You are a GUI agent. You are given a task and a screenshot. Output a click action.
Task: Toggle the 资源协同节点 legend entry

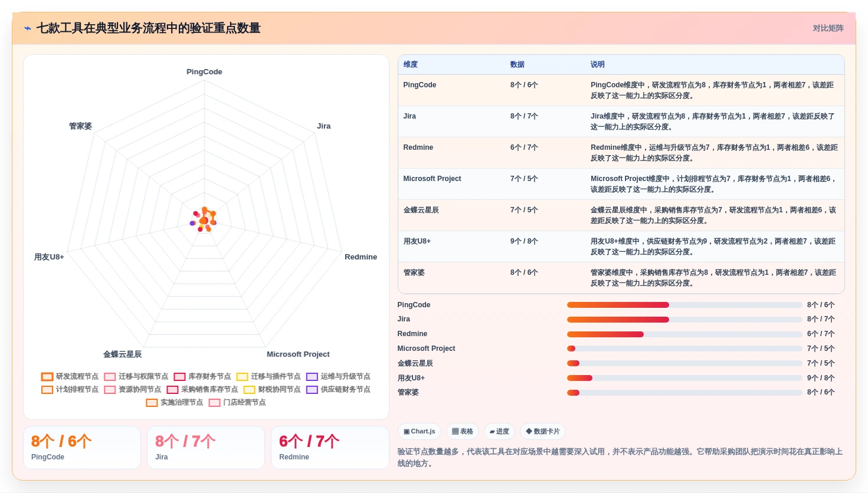coord(132,390)
